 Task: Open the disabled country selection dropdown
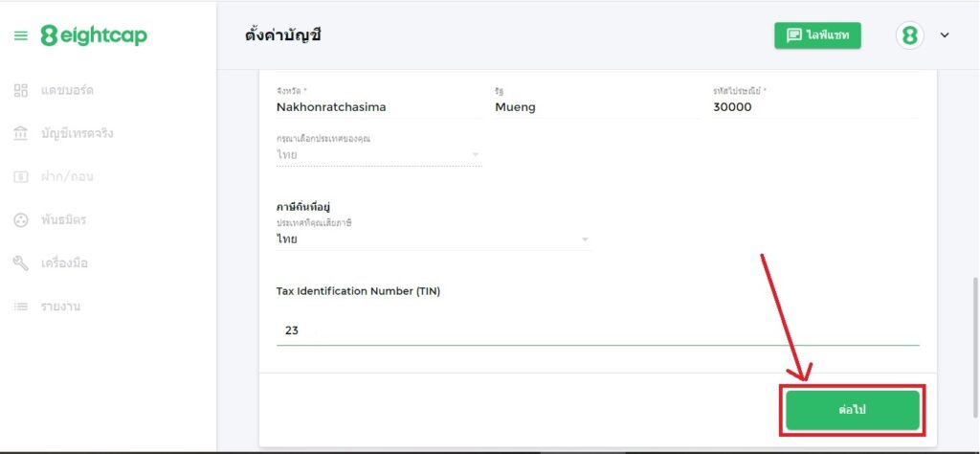(x=379, y=154)
